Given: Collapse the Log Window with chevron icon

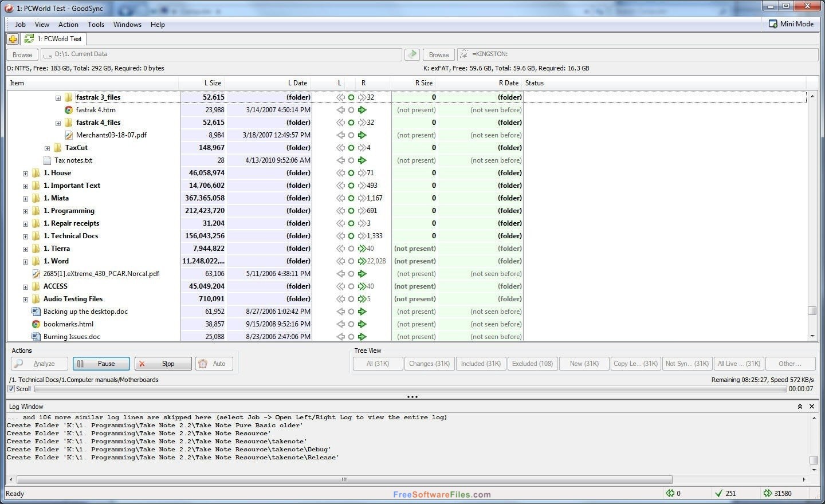Looking at the screenshot, I should [x=800, y=407].
